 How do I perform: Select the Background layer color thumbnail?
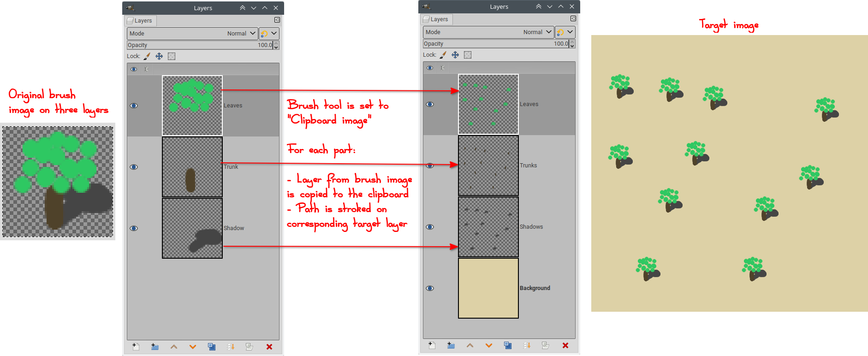click(488, 288)
